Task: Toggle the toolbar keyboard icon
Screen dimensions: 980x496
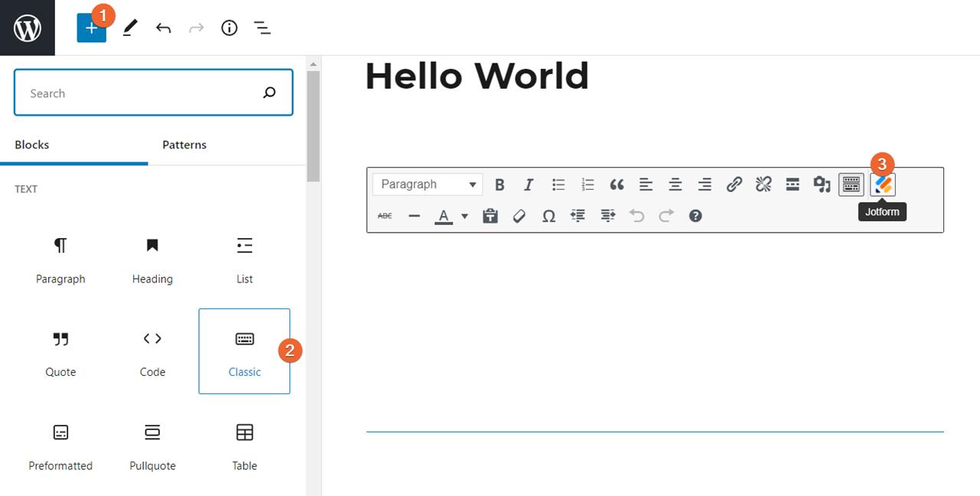Action: click(x=851, y=184)
